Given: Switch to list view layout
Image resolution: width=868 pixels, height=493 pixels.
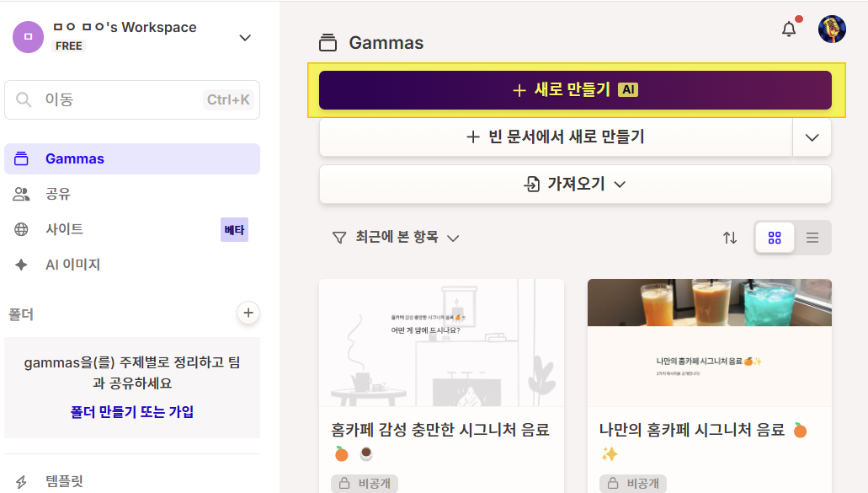Looking at the screenshot, I should tap(812, 238).
